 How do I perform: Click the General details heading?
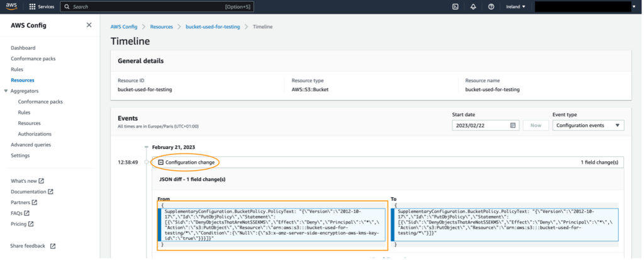(x=140, y=61)
